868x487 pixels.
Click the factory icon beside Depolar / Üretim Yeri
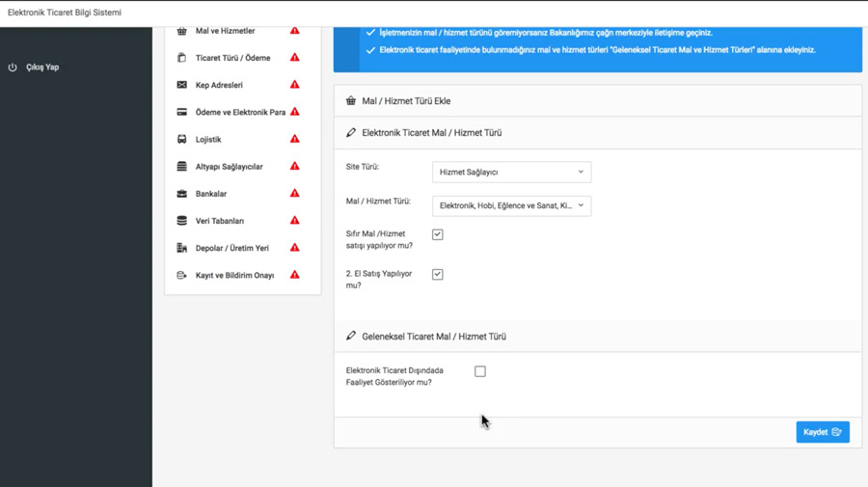click(181, 248)
